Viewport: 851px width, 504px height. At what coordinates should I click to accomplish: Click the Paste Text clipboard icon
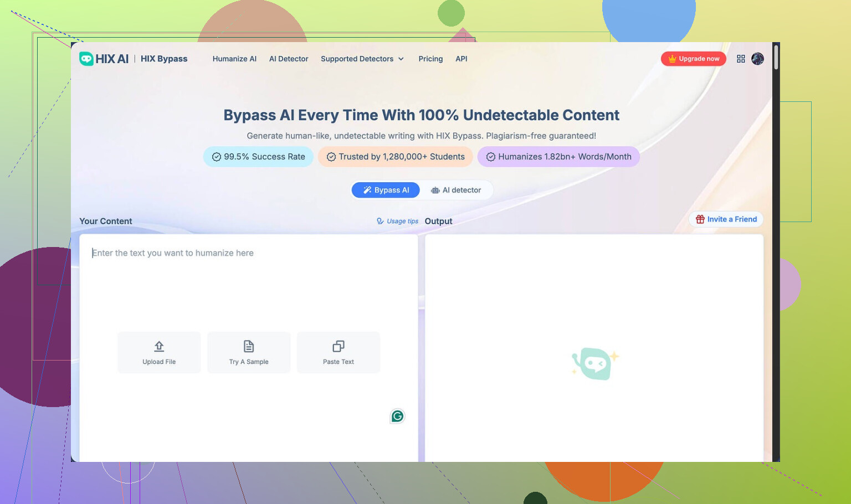(339, 346)
